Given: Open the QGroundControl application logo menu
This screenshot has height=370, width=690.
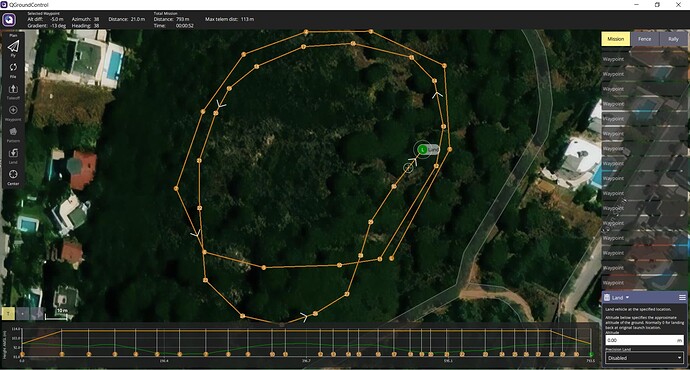Looking at the screenshot, I should click(x=9, y=20).
